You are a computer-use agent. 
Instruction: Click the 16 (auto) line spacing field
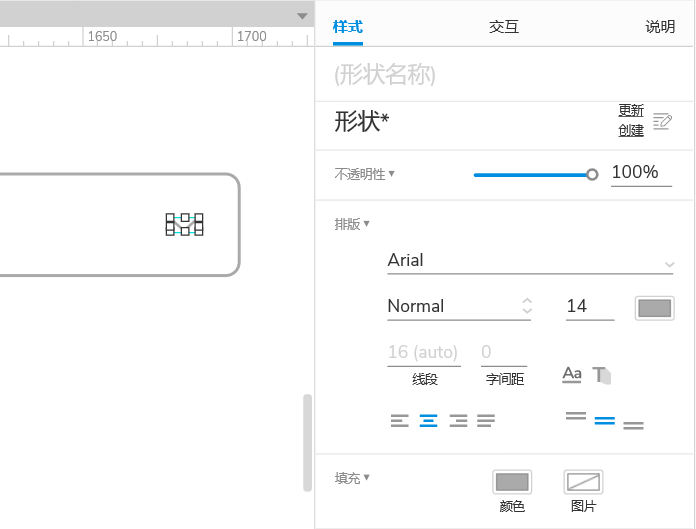[424, 353]
